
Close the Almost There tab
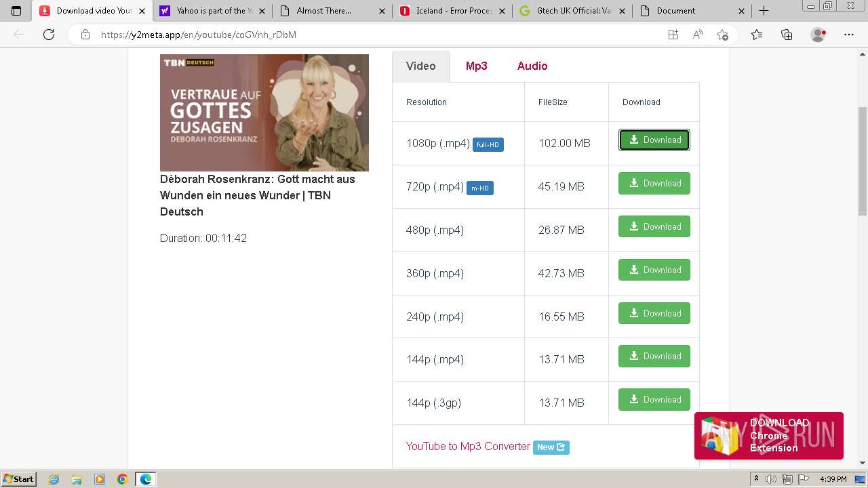tap(382, 11)
